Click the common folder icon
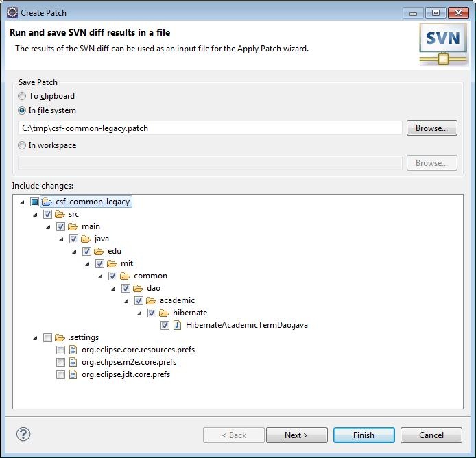476x458 pixels. click(125, 276)
